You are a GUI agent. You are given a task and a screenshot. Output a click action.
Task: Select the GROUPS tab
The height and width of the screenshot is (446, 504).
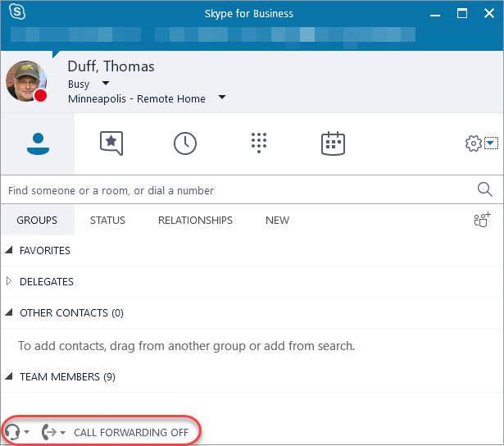click(x=37, y=221)
